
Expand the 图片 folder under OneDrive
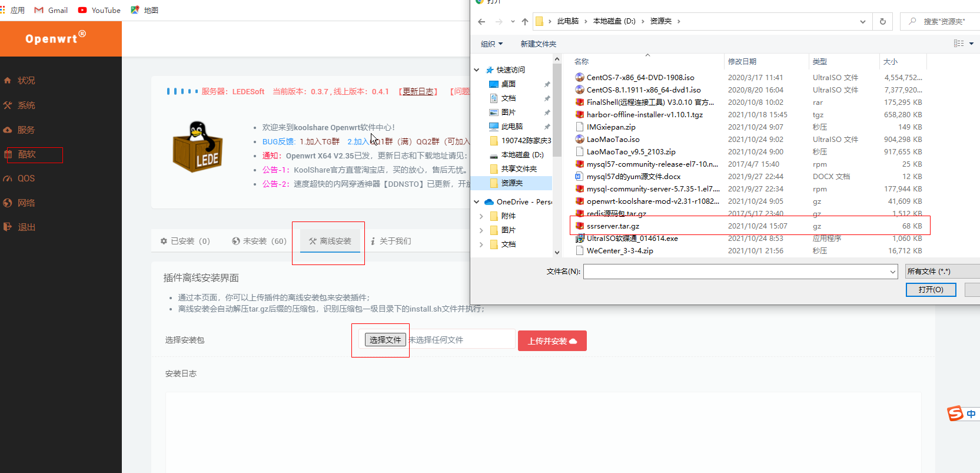[x=481, y=230]
